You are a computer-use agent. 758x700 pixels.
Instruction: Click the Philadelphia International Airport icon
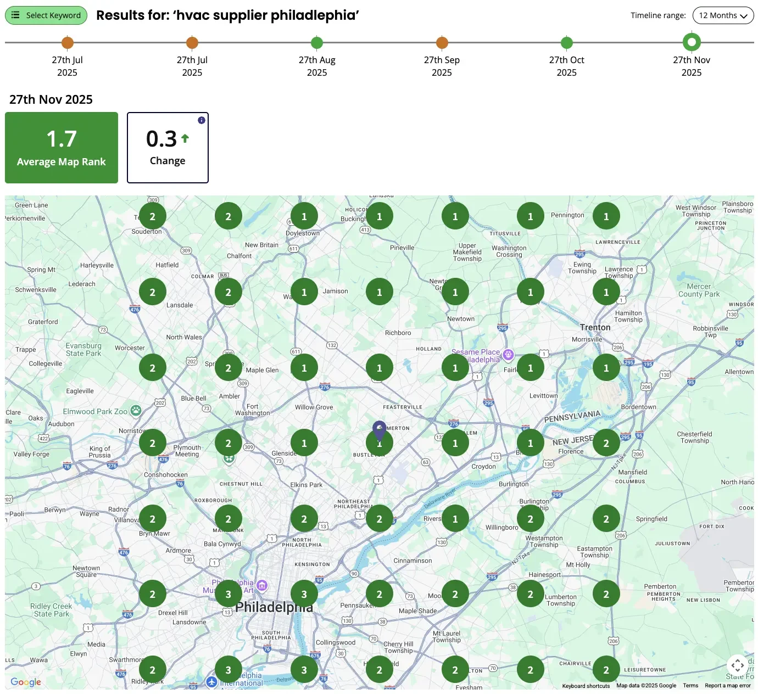click(x=212, y=682)
